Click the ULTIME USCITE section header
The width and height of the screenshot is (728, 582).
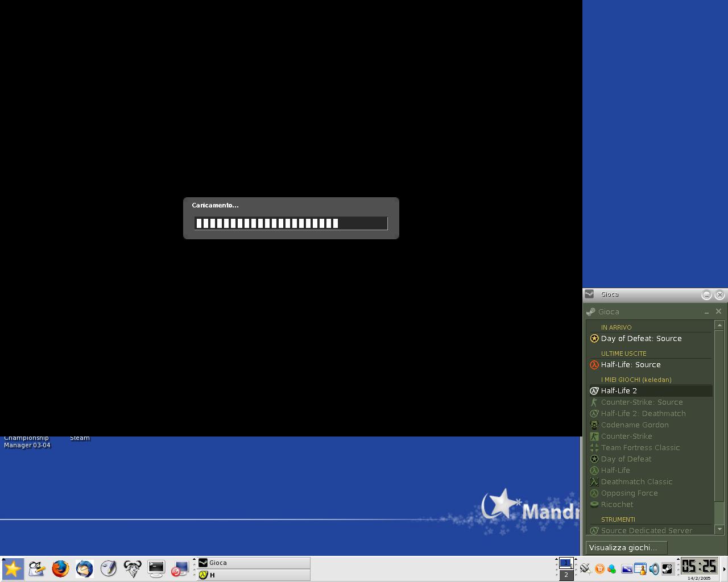[623, 354]
